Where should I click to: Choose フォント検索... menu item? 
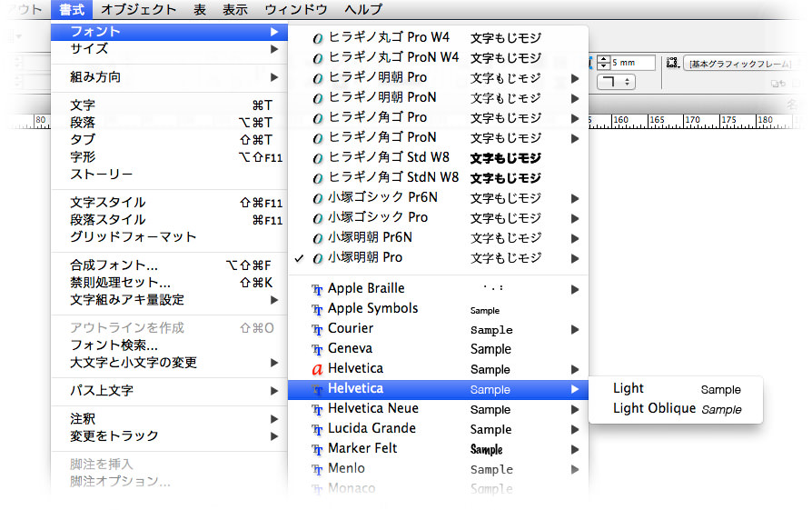169,345
